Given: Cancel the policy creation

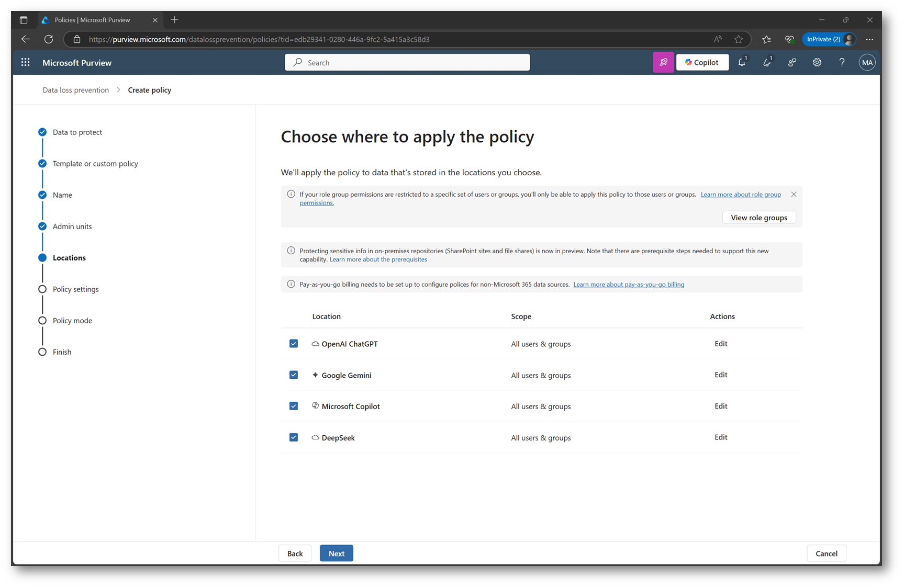Looking at the screenshot, I should (x=827, y=553).
